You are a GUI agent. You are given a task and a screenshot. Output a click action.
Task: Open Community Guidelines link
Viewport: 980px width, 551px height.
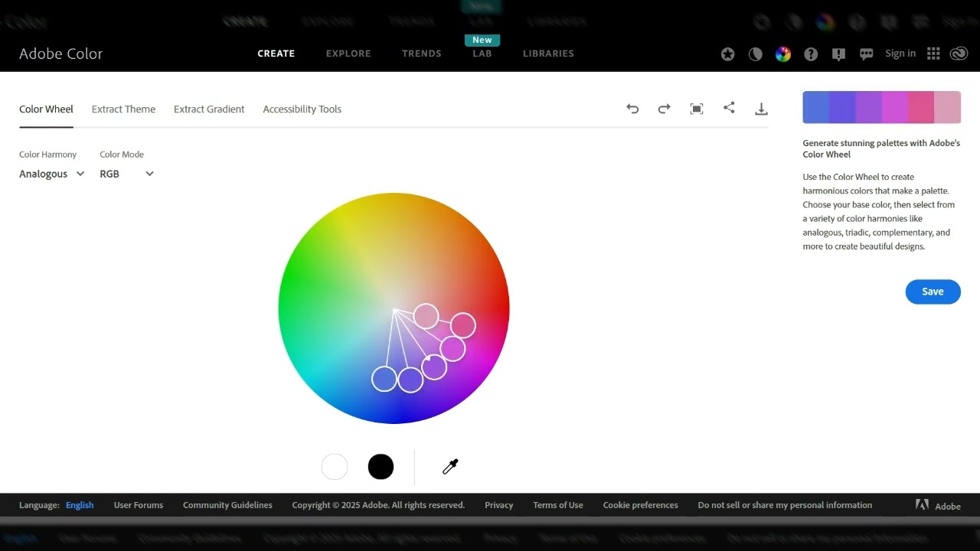pyautogui.click(x=227, y=505)
